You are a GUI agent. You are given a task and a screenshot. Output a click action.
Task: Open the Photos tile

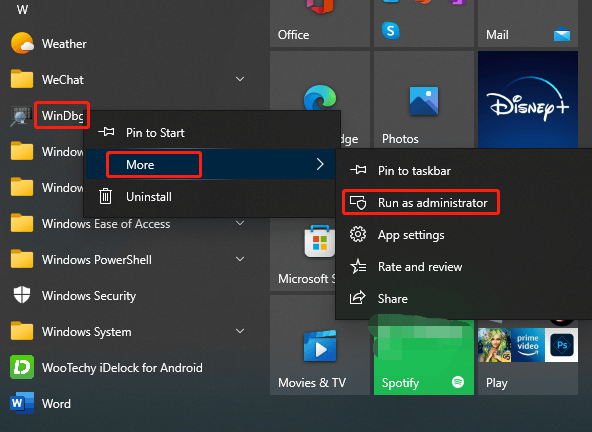424,99
